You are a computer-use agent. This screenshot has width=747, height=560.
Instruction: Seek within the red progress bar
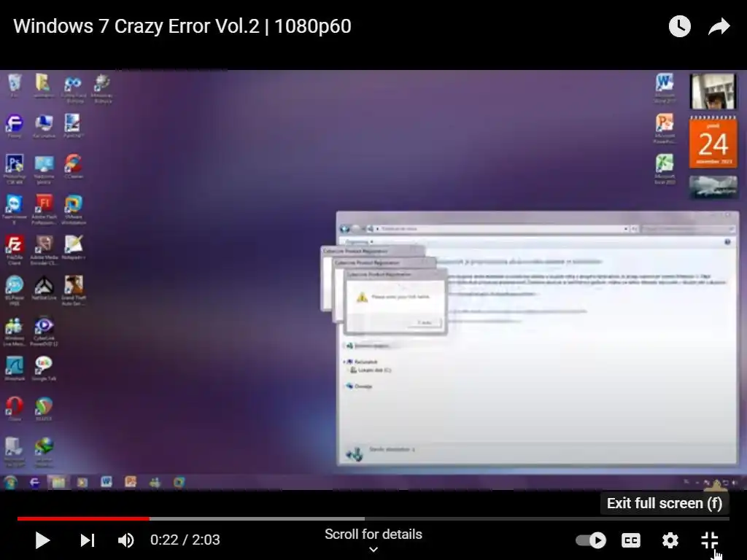pos(83,518)
